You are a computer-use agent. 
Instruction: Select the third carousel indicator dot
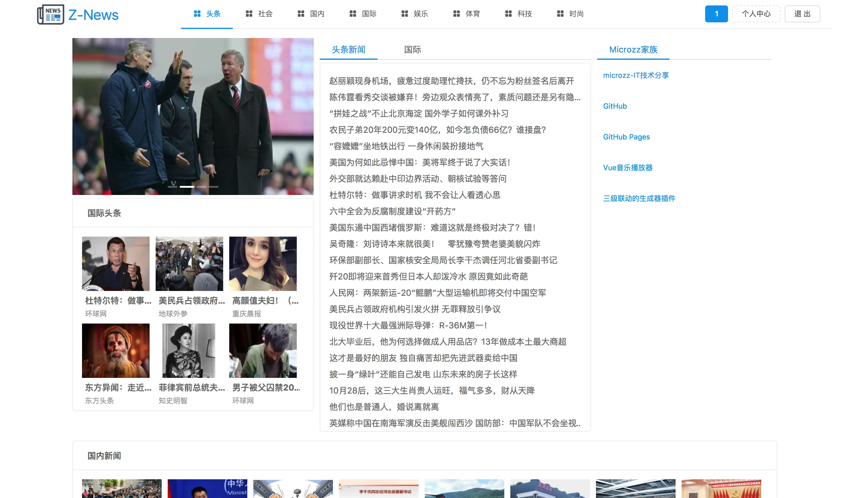202,187
